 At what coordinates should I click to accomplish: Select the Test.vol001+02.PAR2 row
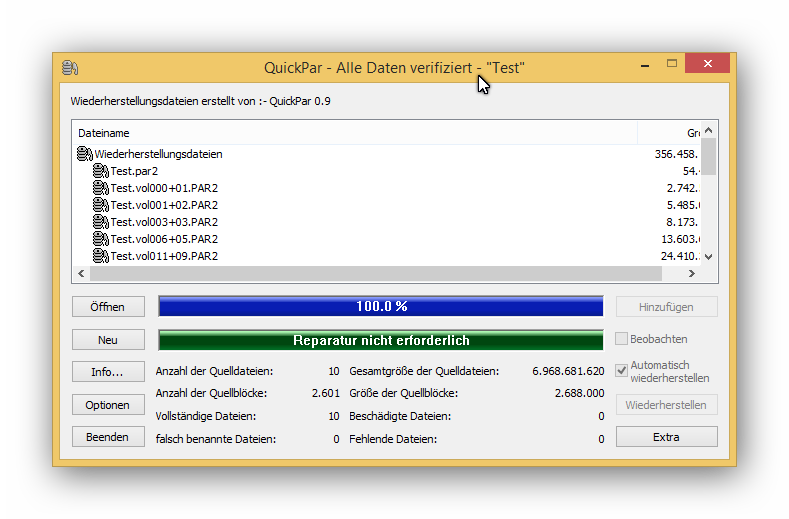[x=386, y=205]
